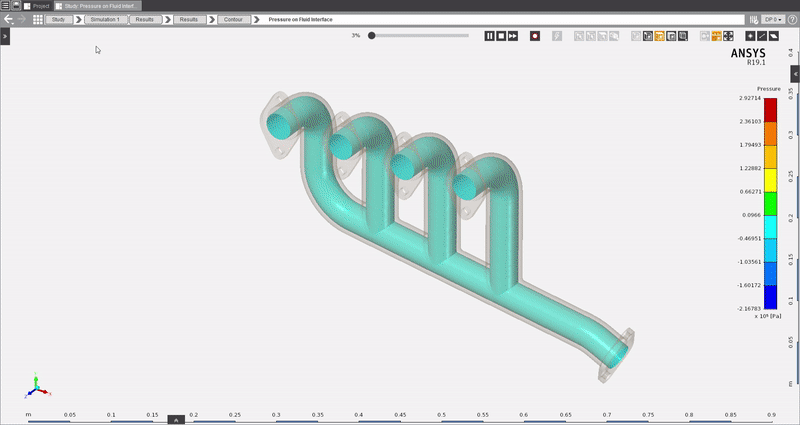Image resolution: width=800 pixels, height=425 pixels.
Task: Expand the chevron between Study and Simulation 1
Action: point(79,19)
